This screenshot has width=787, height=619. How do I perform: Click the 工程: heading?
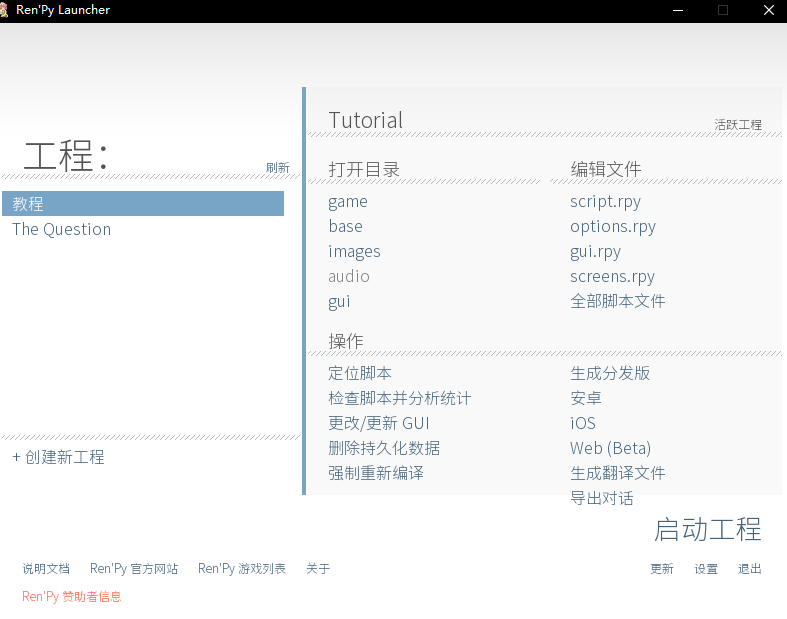(66, 156)
